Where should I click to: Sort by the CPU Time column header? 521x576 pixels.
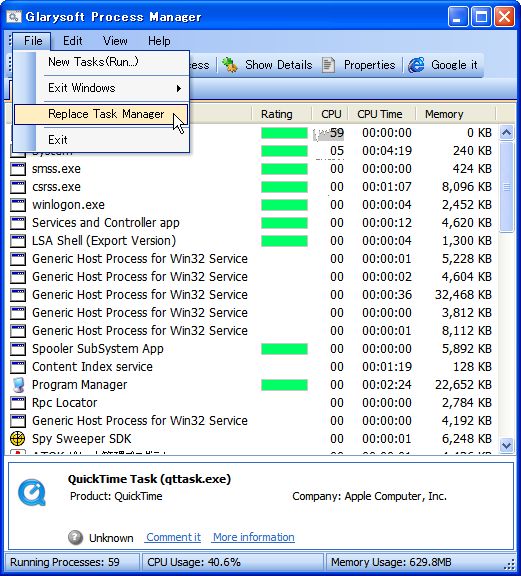point(382,114)
